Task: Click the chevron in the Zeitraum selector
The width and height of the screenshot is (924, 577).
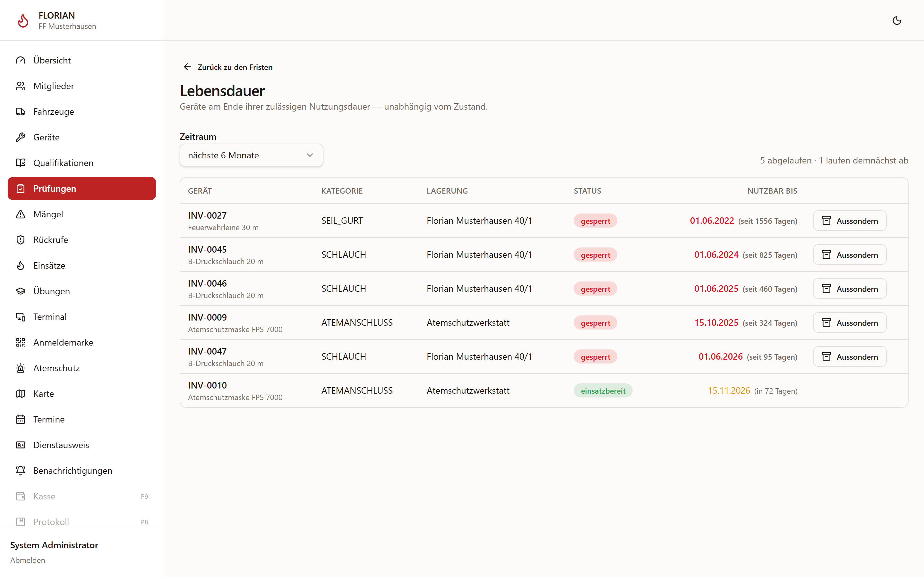Action: click(310, 155)
